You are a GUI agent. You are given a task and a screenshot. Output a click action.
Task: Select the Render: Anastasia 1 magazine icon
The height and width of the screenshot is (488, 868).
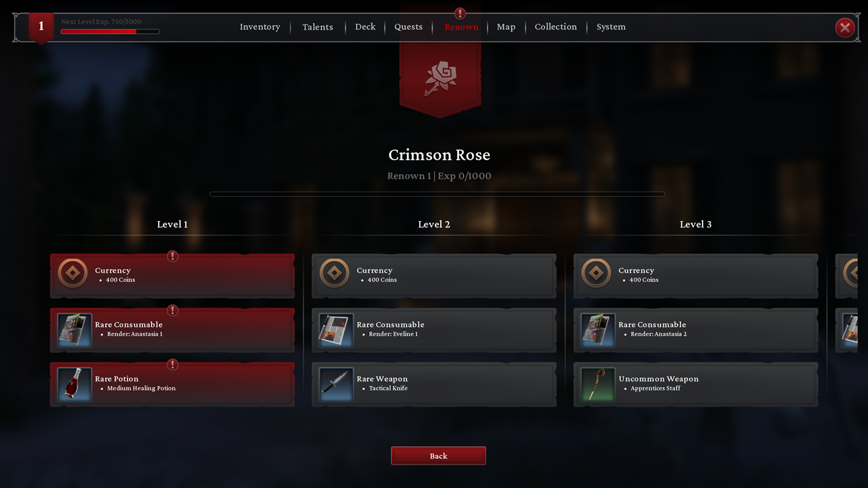(75, 330)
